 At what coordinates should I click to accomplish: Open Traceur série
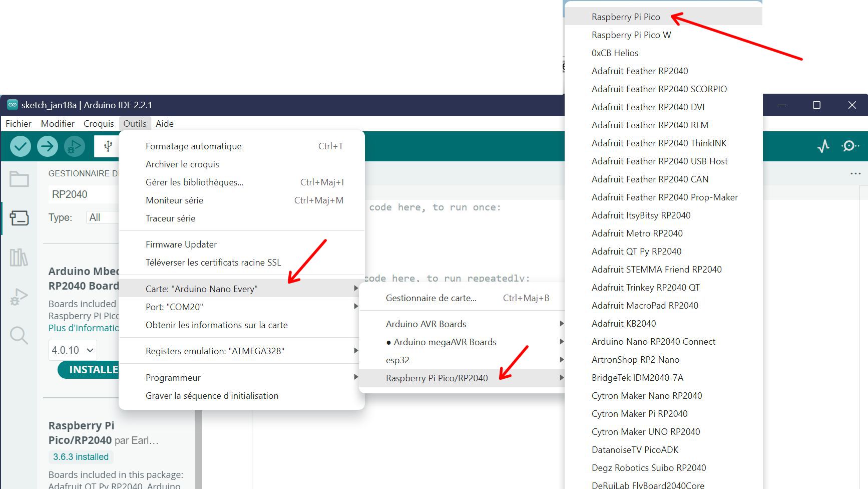click(242, 218)
